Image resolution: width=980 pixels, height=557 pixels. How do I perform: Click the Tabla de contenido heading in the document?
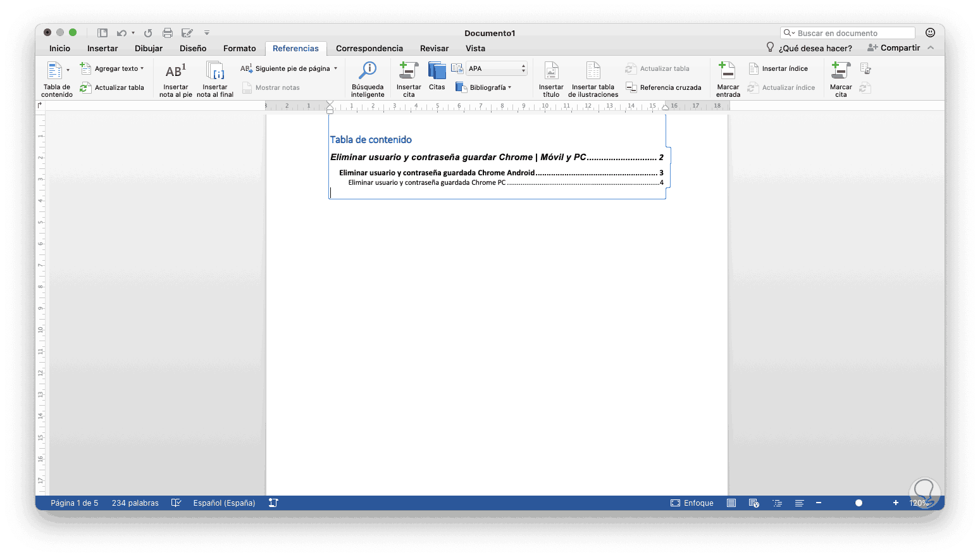point(371,140)
